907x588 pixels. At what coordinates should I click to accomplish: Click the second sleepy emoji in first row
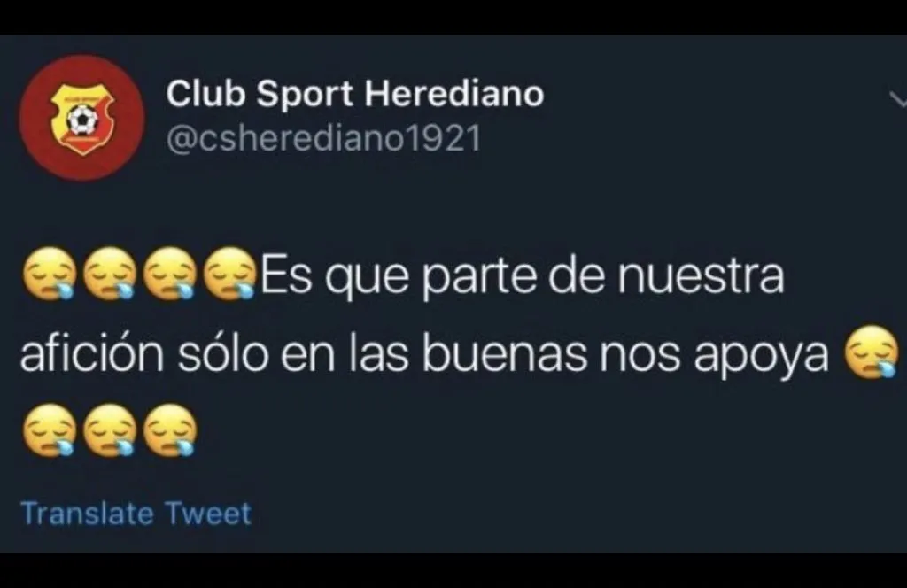tap(110, 274)
